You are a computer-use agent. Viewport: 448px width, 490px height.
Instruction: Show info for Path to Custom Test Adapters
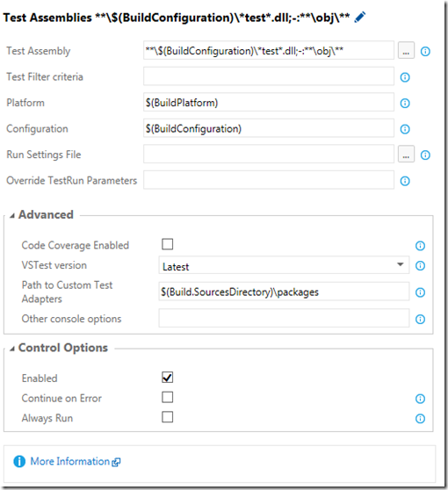pyautogui.click(x=420, y=292)
